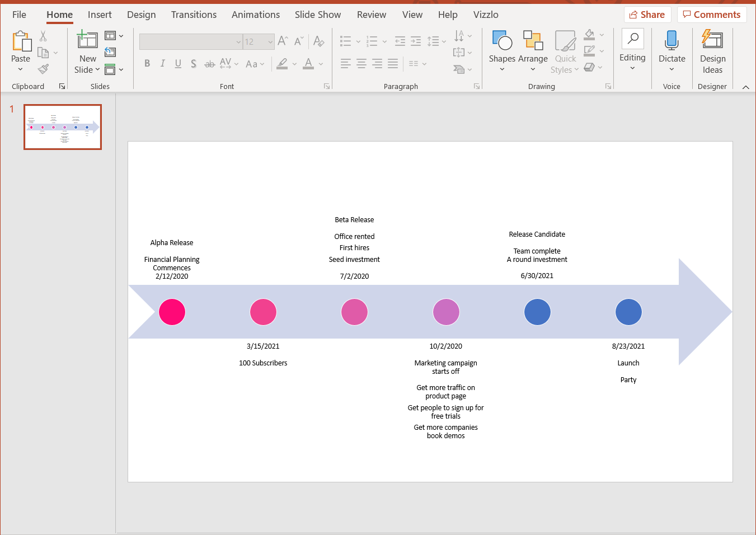Click the Cut (scissors) icon
The width and height of the screenshot is (756, 535).
click(x=43, y=35)
